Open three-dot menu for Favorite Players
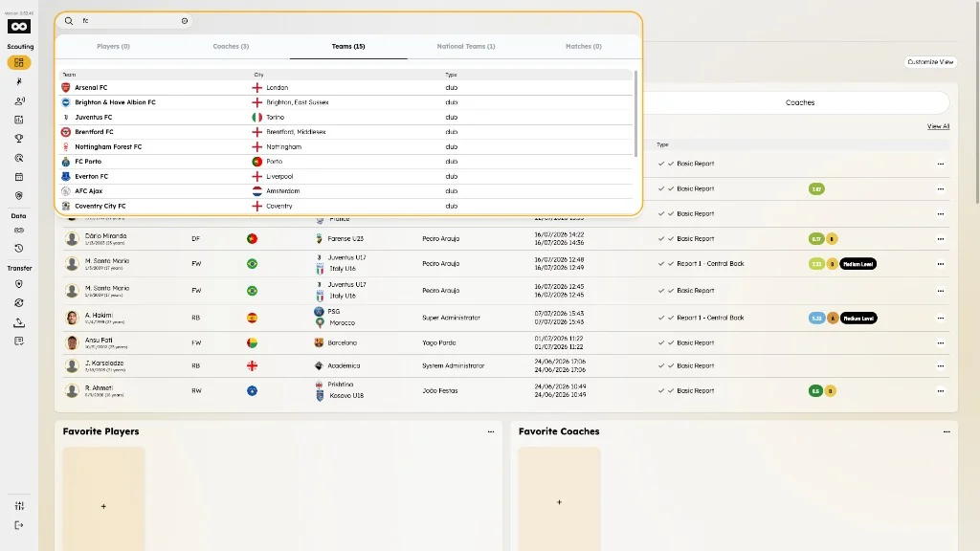 tap(491, 431)
